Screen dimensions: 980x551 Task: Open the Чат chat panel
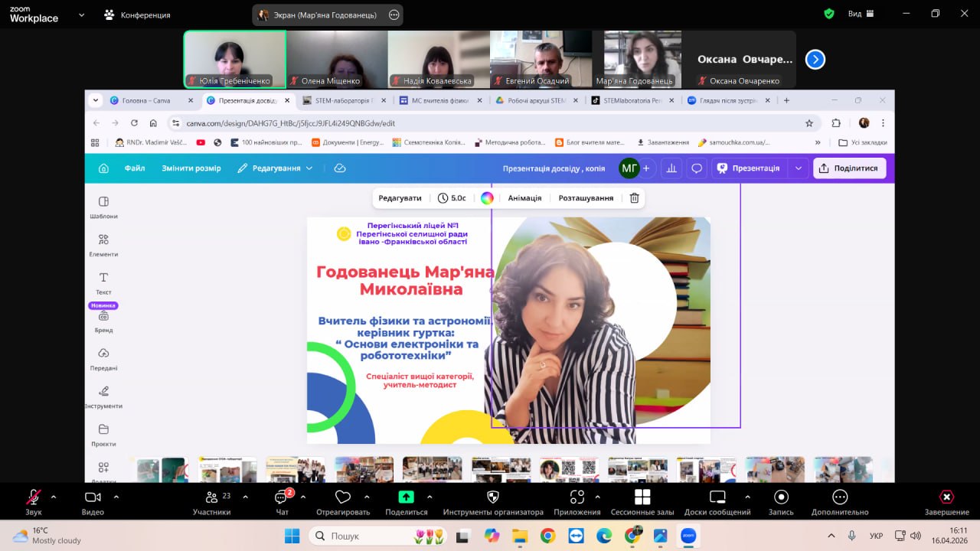[x=282, y=498]
